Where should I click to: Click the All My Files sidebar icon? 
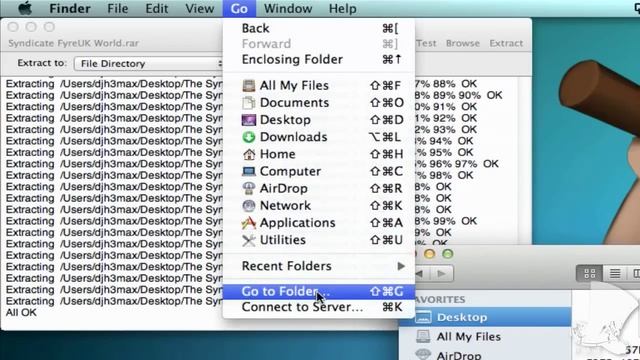tap(423, 336)
